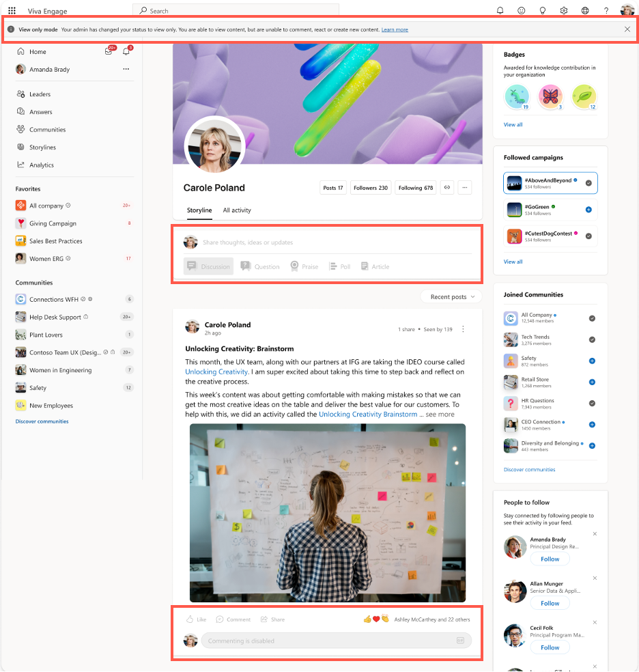This screenshot has height=672, width=639.
Task: Toggle joined status for Tech Trends community
Action: [592, 339]
